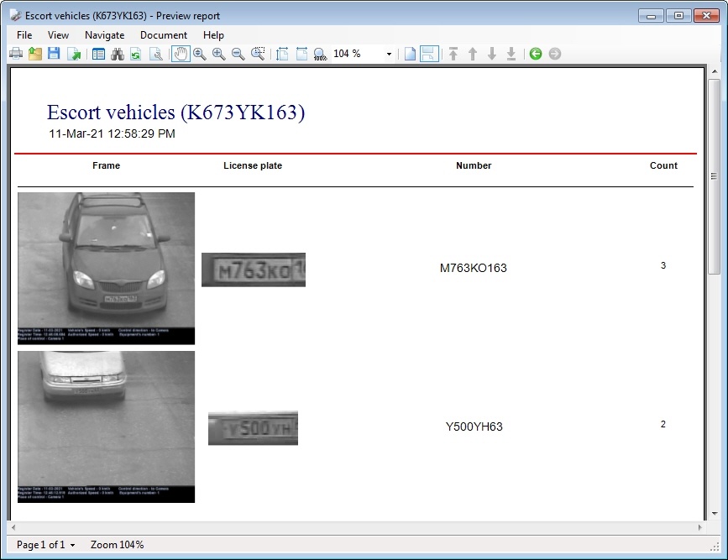Toggle the Hand pan tool

[x=181, y=54]
